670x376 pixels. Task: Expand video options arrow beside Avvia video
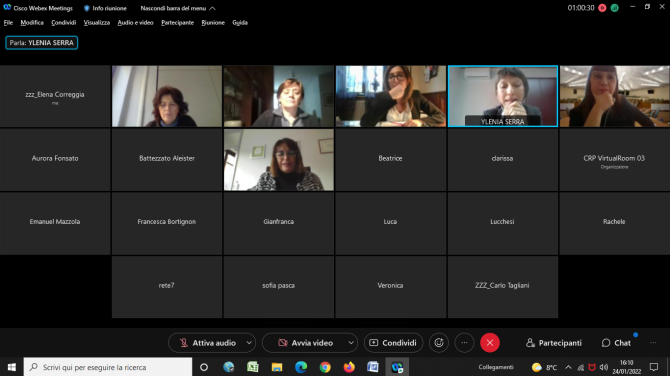[x=351, y=343]
